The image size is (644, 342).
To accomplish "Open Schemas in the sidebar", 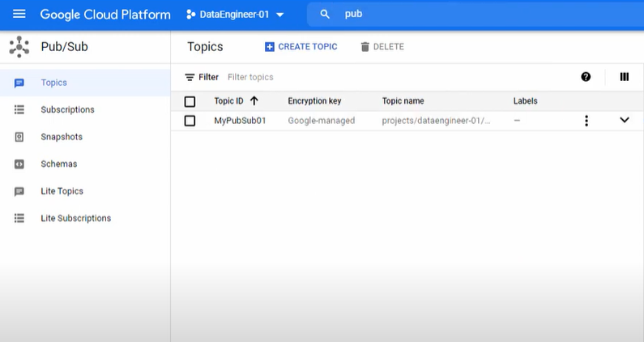I will 85,164.
